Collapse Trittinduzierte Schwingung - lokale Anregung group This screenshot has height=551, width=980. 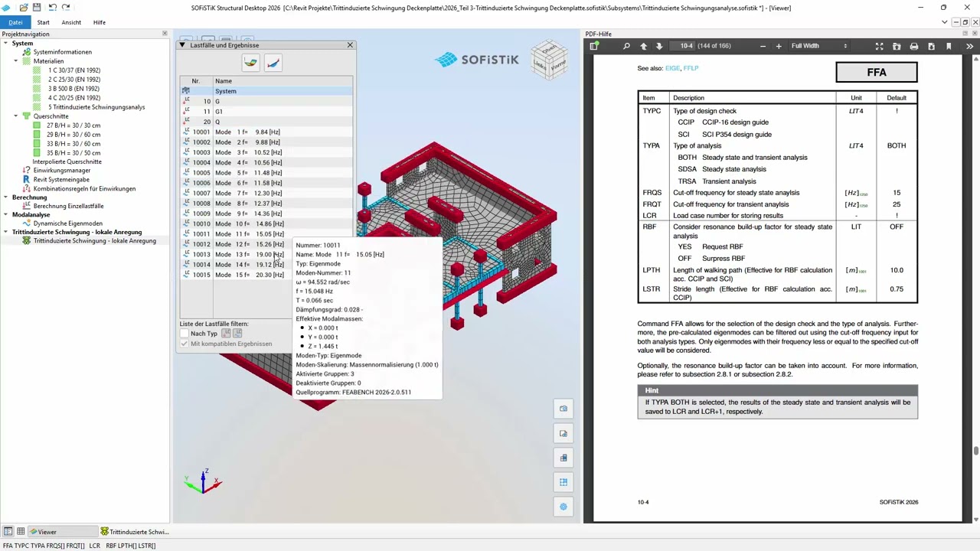[x=5, y=232]
